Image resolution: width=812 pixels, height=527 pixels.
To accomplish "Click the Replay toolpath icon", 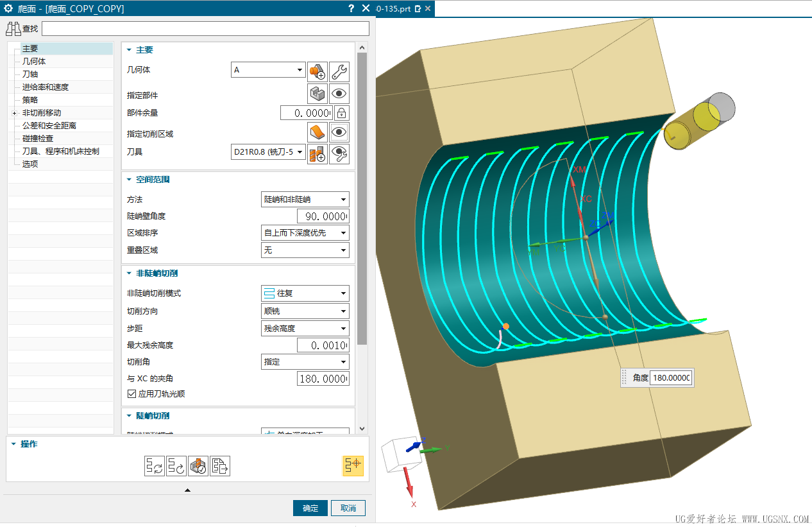I will point(176,466).
